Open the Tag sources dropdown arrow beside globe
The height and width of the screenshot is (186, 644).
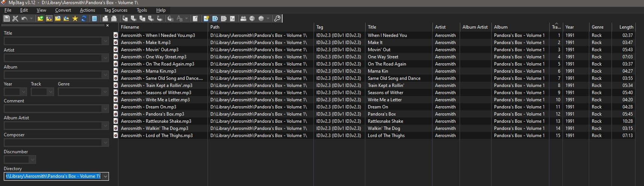(x=268, y=18)
